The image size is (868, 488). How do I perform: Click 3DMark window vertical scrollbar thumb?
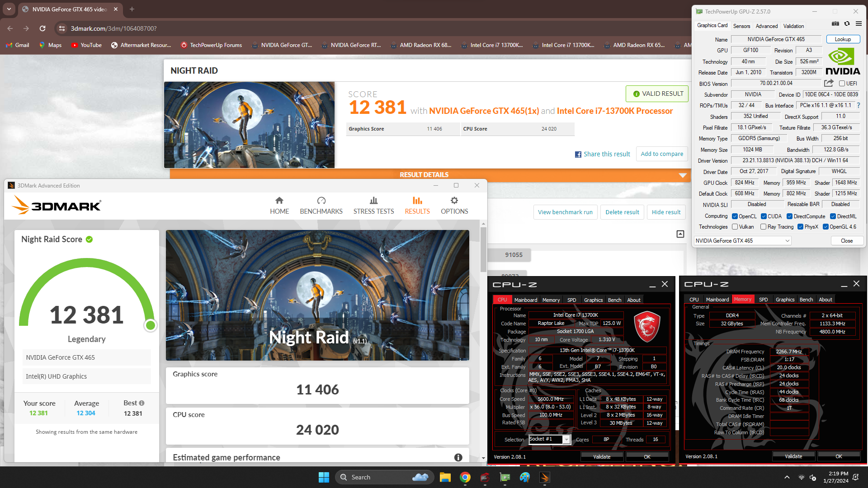click(483, 249)
